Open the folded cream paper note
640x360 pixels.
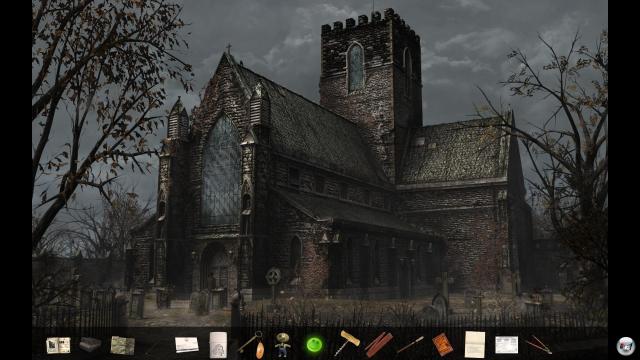tap(475, 344)
